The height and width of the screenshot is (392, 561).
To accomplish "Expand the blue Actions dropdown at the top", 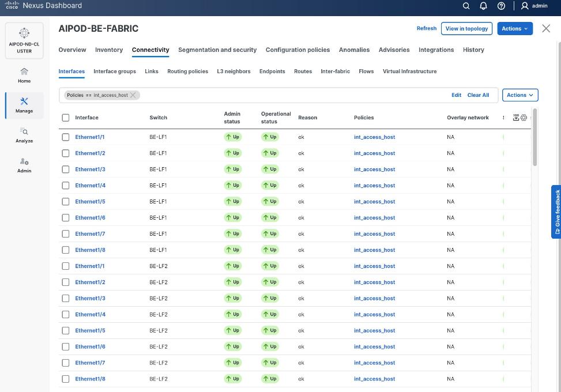I will tap(514, 28).
